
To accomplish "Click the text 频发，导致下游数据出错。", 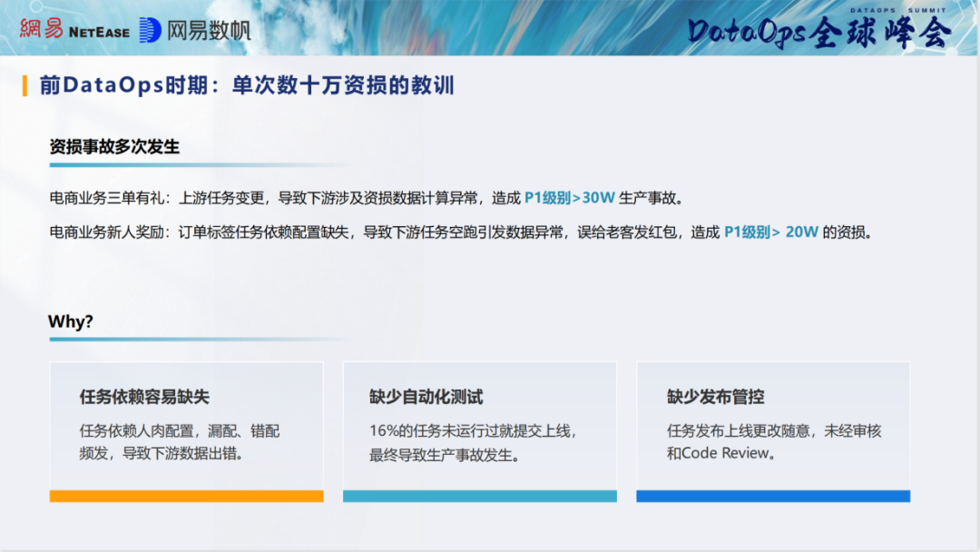I will click(x=162, y=453).
